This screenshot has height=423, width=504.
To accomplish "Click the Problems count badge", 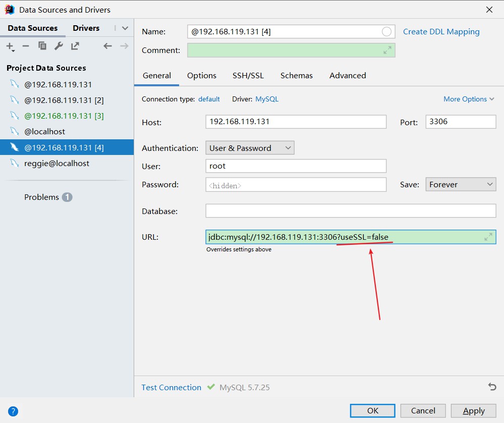I will click(x=67, y=197).
